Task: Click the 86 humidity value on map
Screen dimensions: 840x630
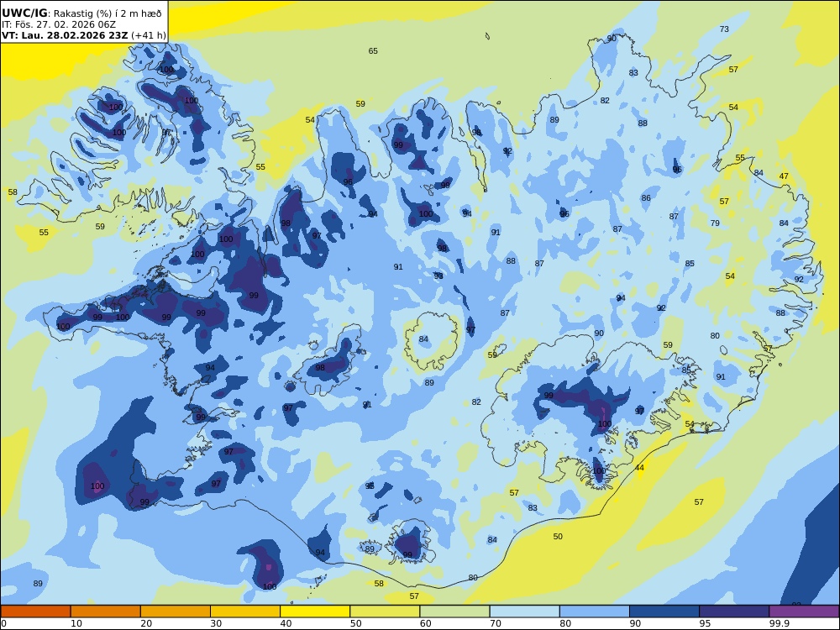Action: [x=646, y=198]
